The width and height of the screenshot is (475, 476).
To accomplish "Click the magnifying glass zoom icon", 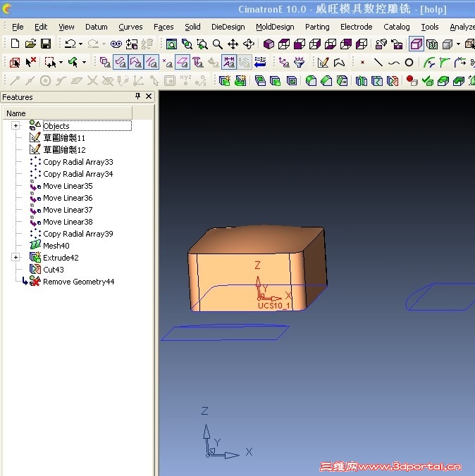I will pyautogui.click(x=217, y=44).
